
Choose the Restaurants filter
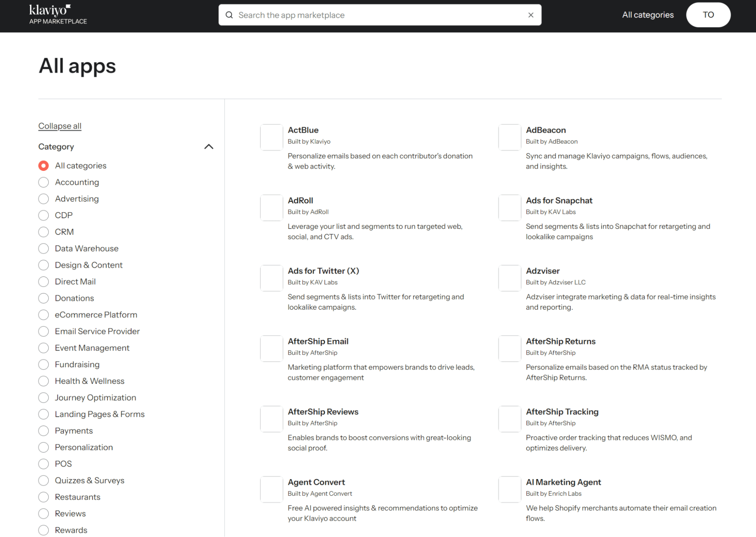coord(43,497)
